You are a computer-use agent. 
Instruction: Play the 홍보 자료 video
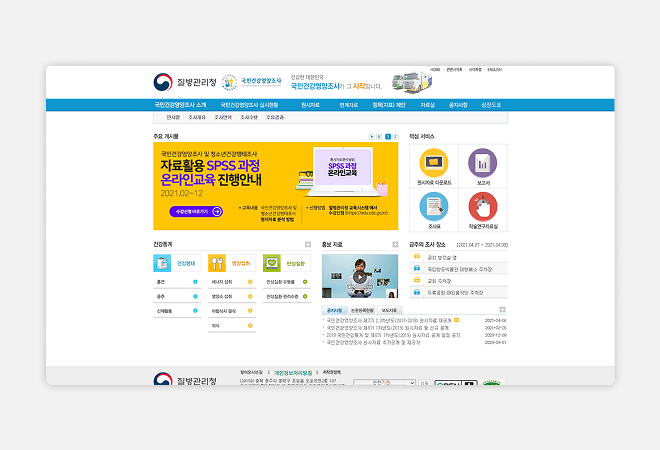(x=359, y=277)
